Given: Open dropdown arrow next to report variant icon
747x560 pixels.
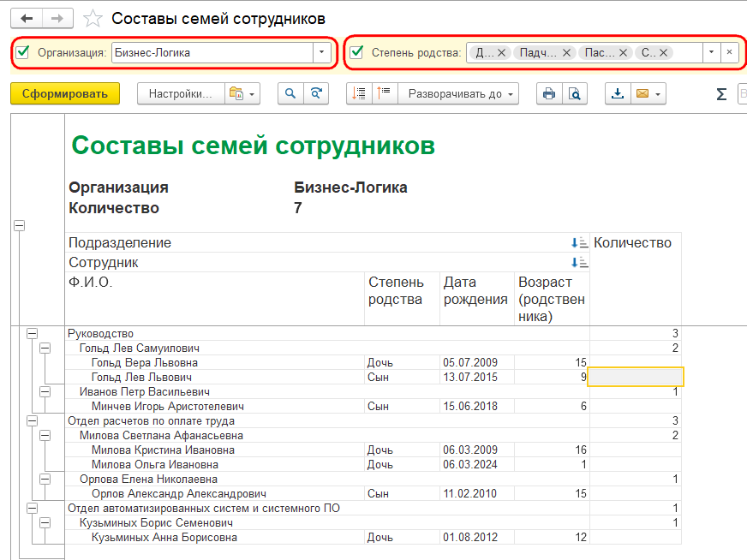Looking at the screenshot, I should [x=252, y=94].
